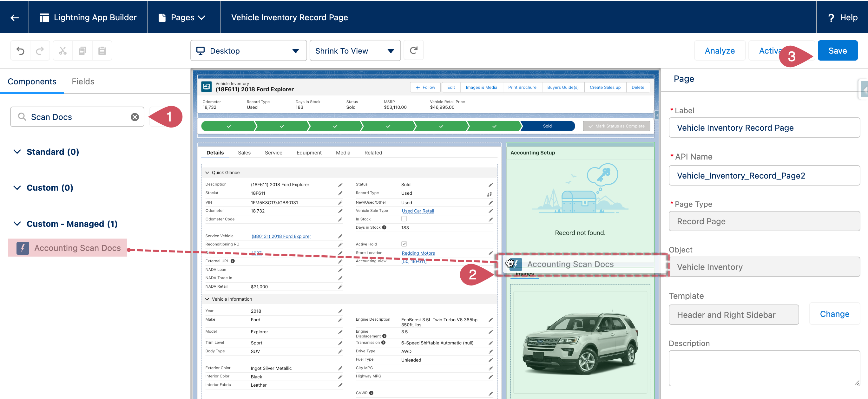Refresh the canvas preview
The height and width of the screenshot is (399, 868).
pyautogui.click(x=413, y=50)
